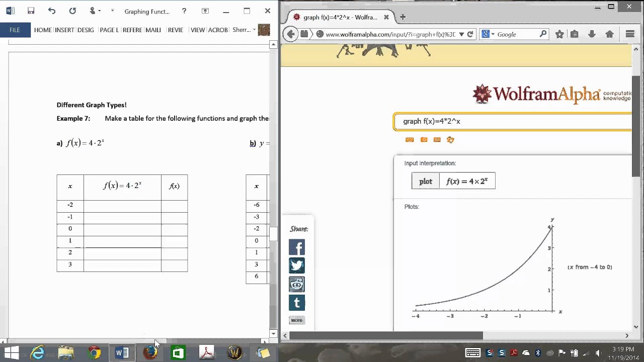The height and width of the screenshot is (362, 644).
Task: Open the Action Center flag icon
Action: click(562, 353)
